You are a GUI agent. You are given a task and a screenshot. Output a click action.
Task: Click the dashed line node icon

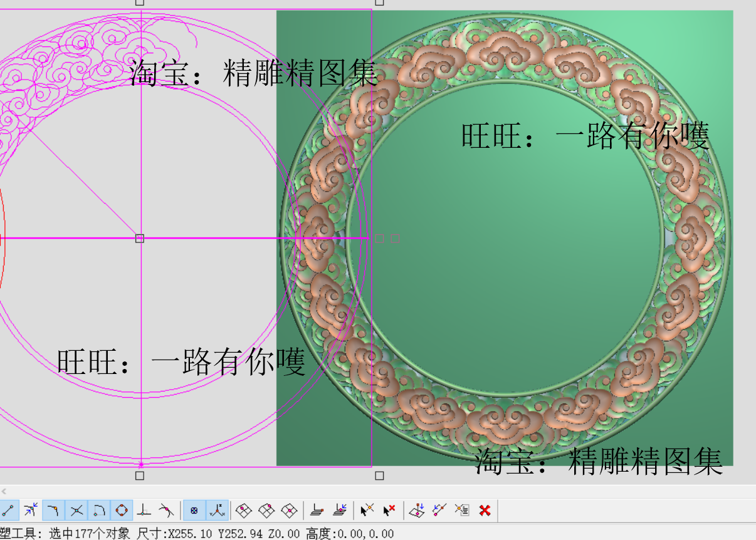pos(439,511)
